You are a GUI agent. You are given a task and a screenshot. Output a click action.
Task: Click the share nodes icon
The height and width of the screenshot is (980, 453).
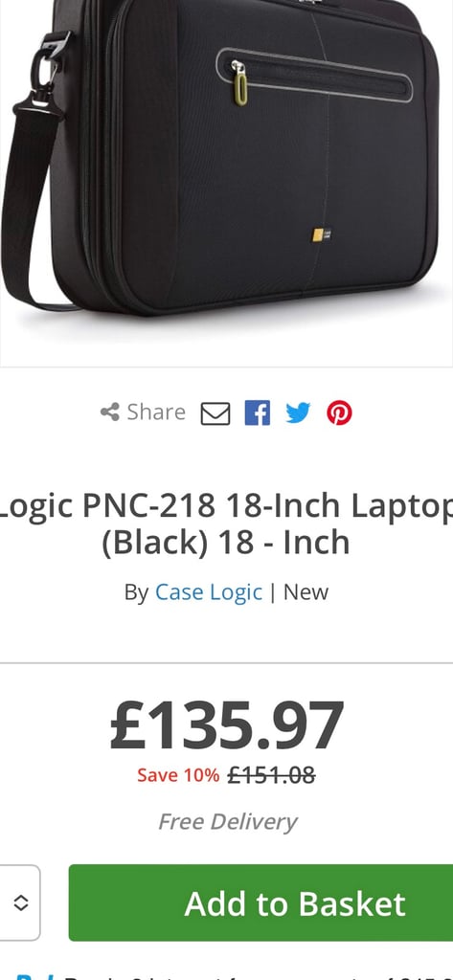[110, 412]
